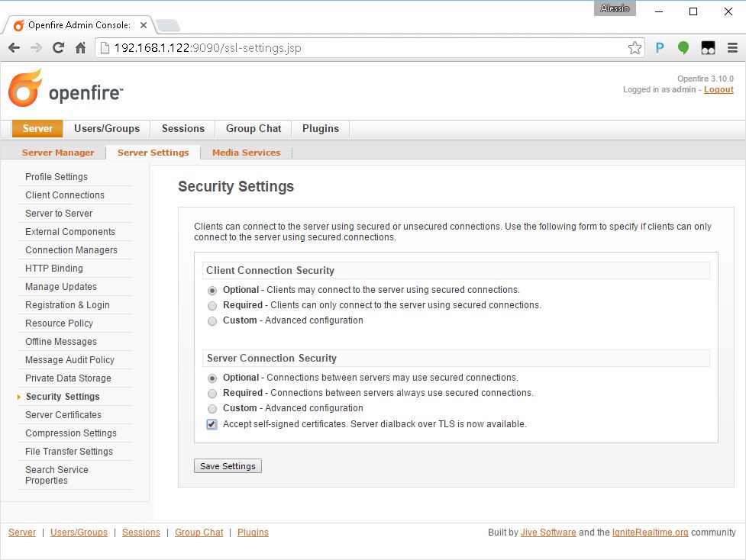
Task: Click the Openfire flame logo
Action: point(24,89)
